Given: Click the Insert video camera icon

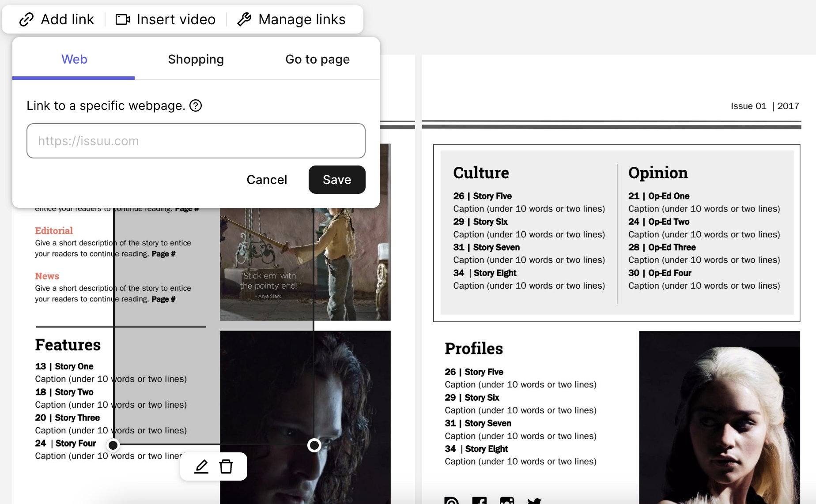Looking at the screenshot, I should (x=123, y=19).
